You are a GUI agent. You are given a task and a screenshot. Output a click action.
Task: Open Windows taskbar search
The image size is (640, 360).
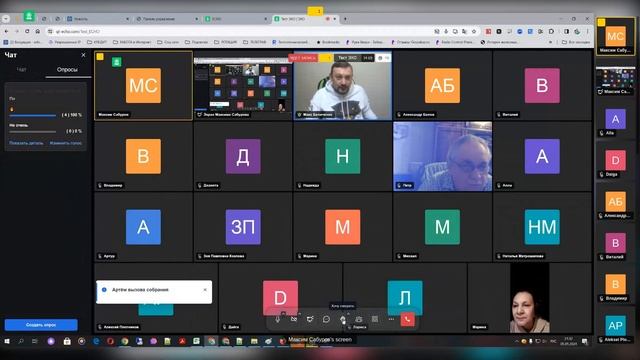coord(21,341)
